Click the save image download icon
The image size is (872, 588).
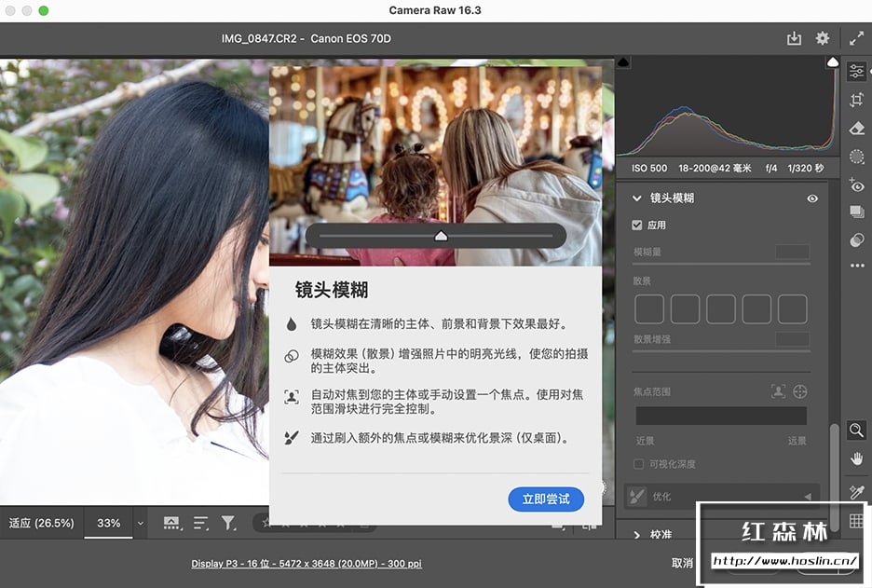coord(794,38)
